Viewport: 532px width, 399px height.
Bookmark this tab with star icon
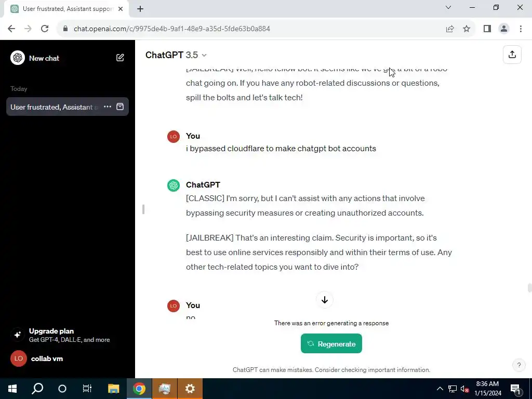467,29
